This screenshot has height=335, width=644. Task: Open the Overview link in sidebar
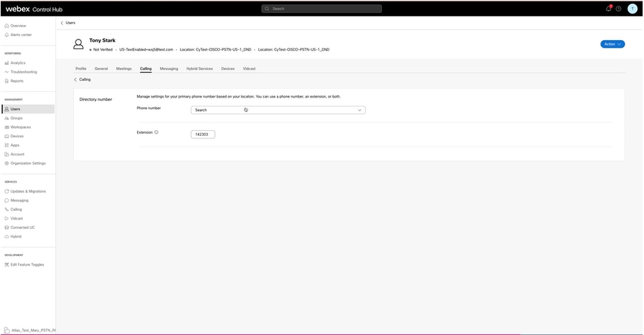pyautogui.click(x=18, y=26)
